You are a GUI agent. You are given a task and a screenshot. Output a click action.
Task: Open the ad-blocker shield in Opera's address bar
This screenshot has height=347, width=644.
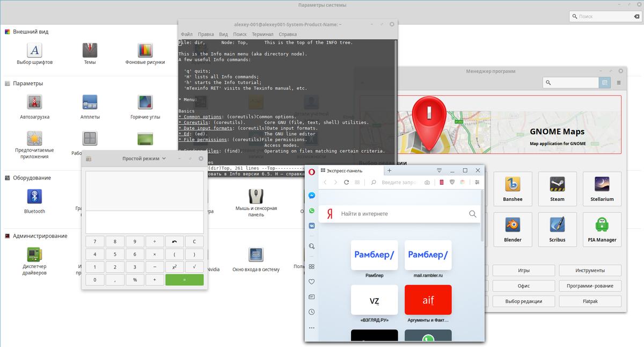(452, 182)
